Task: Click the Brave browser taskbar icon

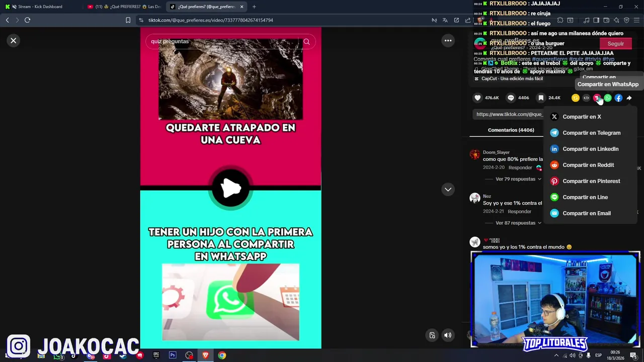Action: click(x=205, y=355)
